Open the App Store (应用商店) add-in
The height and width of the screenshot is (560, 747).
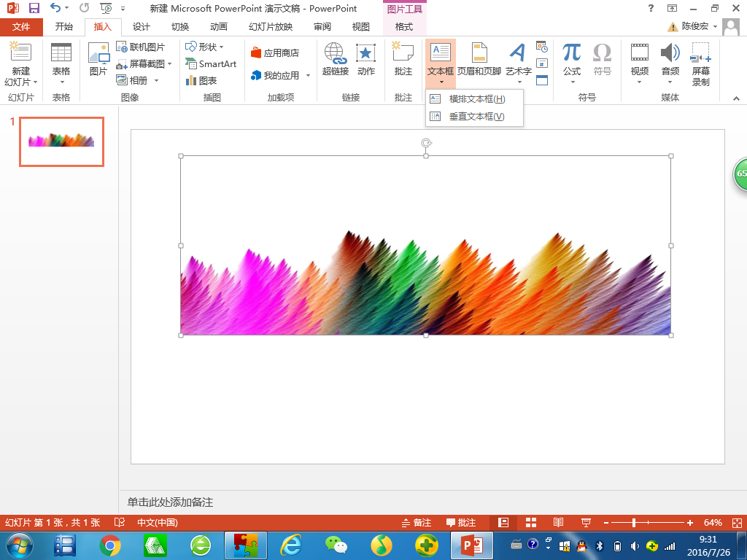[275, 52]
